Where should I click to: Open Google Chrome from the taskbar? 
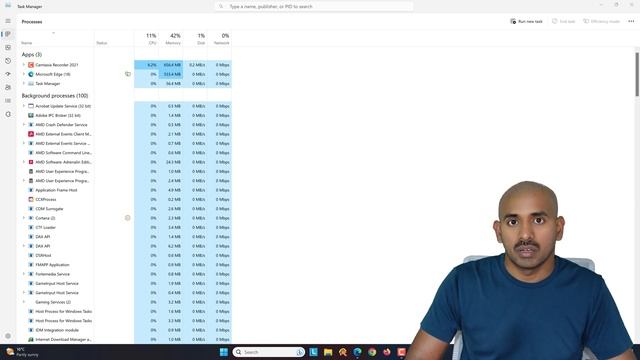click(372, 352)
